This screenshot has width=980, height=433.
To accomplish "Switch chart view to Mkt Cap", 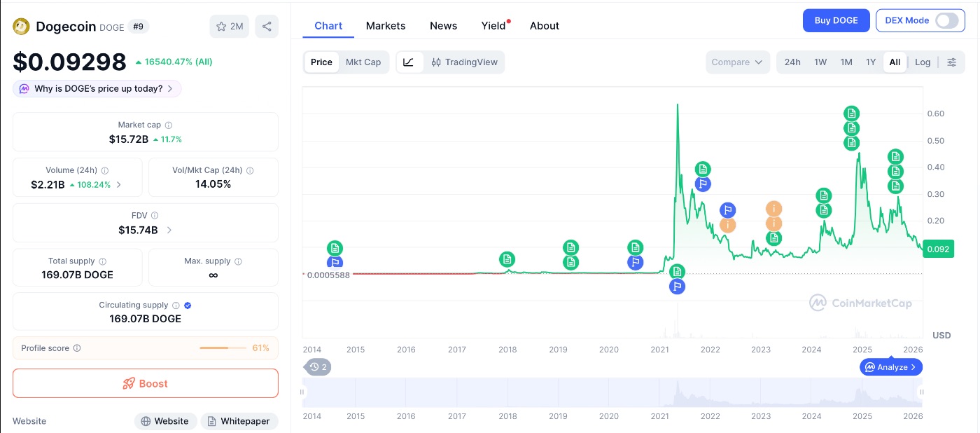I will click(363, 62).
